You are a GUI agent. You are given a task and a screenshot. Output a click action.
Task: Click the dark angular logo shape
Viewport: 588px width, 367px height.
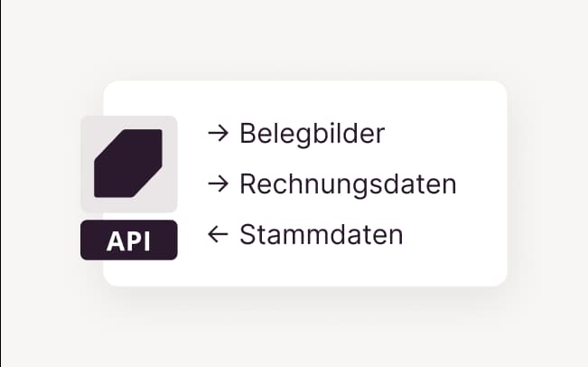point(128,164)
